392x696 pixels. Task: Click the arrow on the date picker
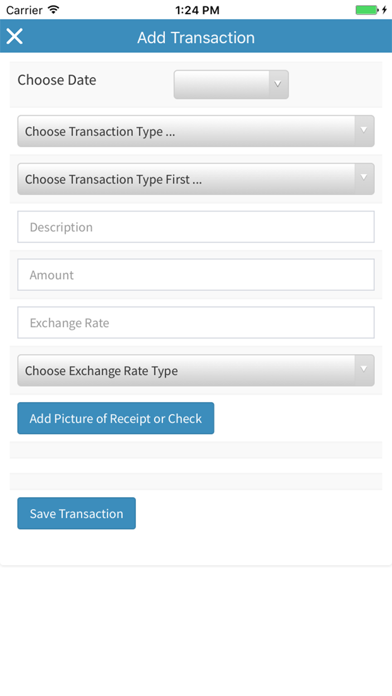point(278,84)
